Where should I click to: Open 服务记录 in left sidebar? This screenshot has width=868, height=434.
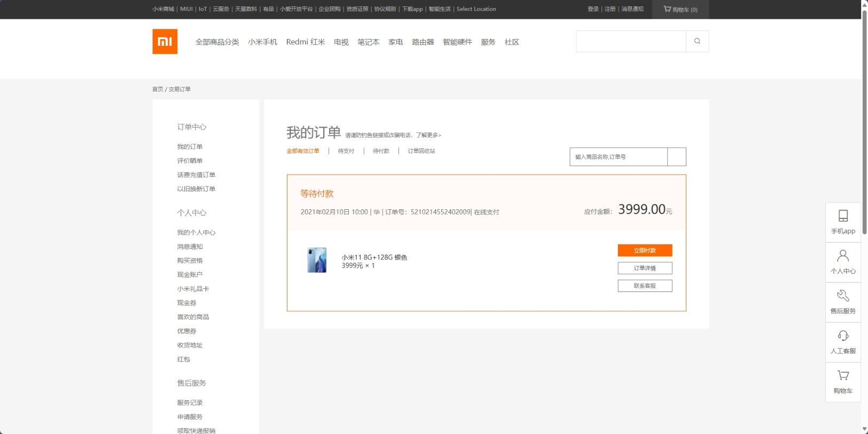(x=190, y=403)
